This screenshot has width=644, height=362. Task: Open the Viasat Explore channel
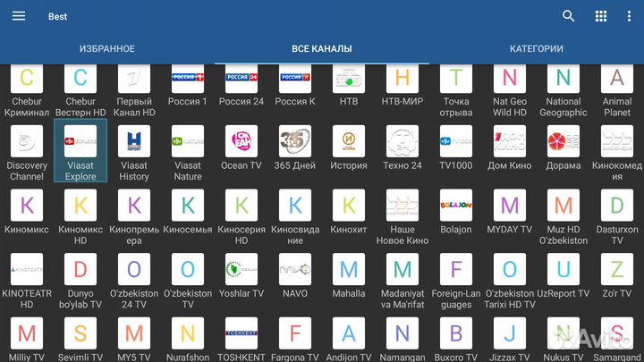point(80,143)
